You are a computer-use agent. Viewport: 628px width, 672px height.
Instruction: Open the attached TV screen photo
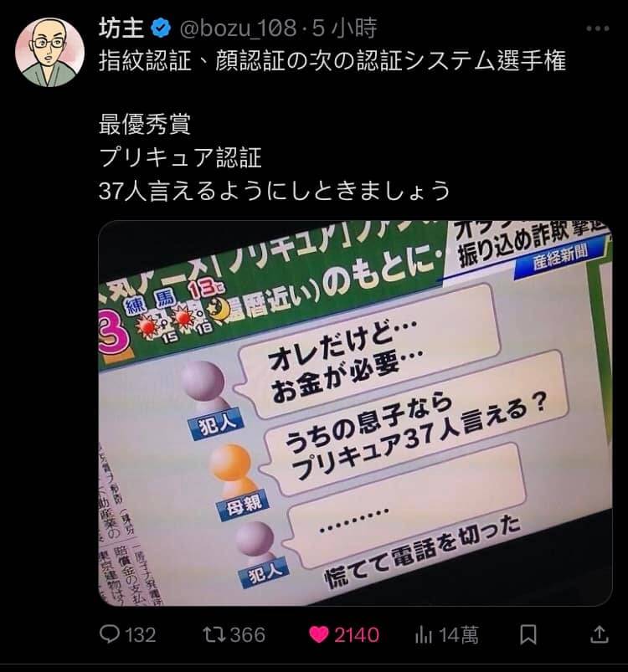click(x=355, y=413)
